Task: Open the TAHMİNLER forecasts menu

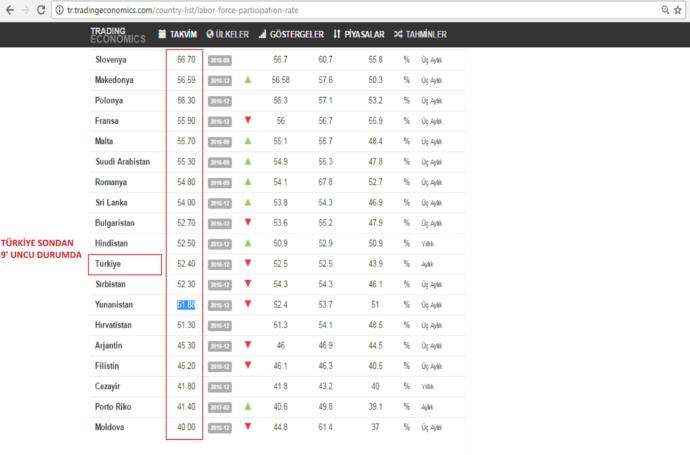Action: [x=420, y=34]
